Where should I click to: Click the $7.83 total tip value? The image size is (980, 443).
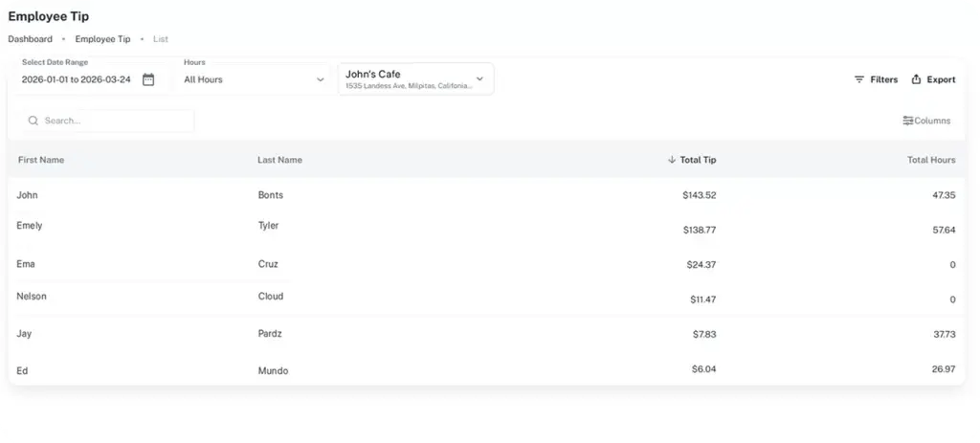(704, 334)
